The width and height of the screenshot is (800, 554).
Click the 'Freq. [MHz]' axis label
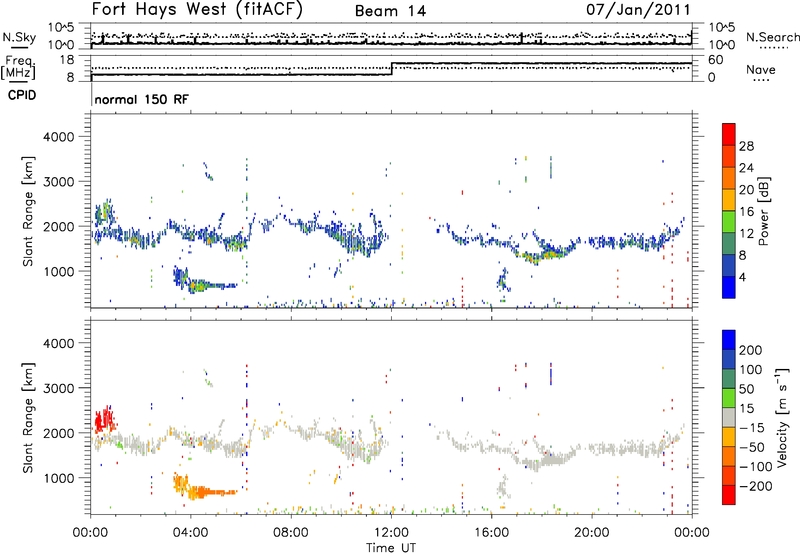(18, 67)
